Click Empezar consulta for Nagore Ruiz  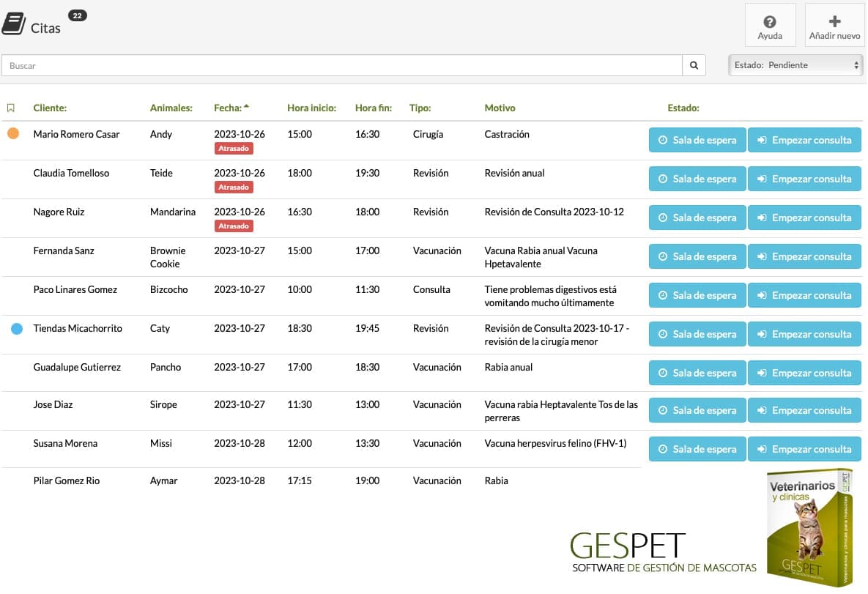[804, 218]
